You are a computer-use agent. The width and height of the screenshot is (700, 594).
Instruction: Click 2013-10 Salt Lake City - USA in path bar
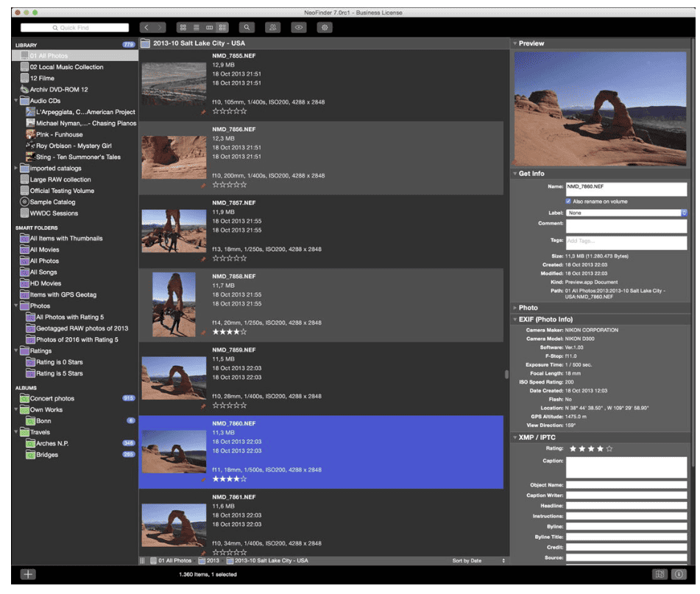(x=272, y=561)
